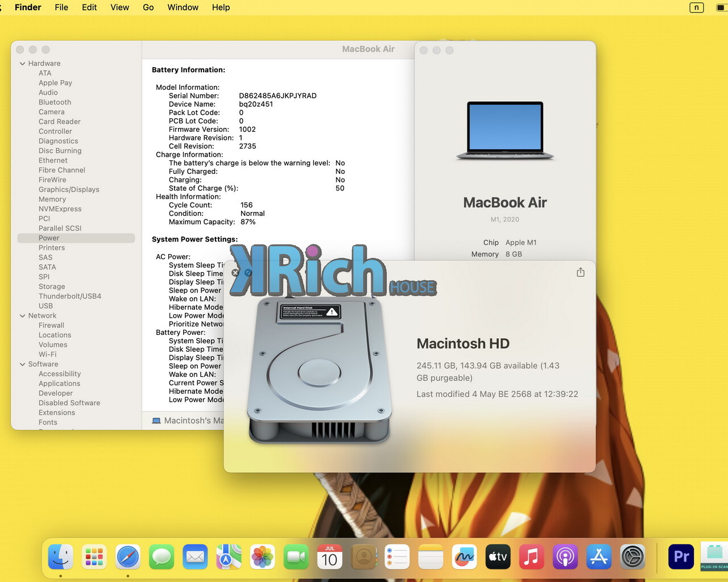
Task: Select Firewall under Network
Action: click(51, 326)
